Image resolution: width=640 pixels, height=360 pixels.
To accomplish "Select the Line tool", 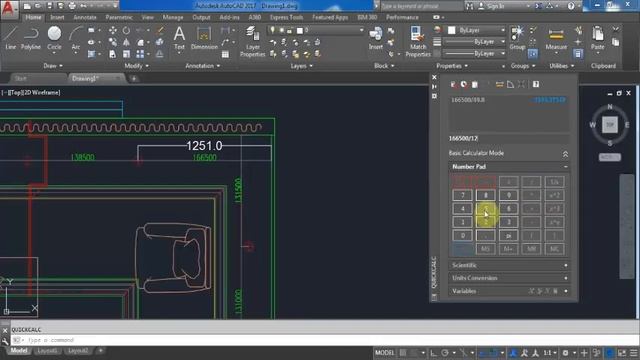I will click(x=10, y=38).
